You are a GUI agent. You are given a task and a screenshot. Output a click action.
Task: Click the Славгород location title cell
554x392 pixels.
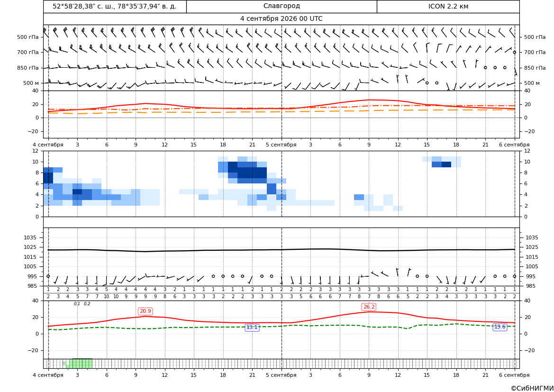pyautogui.click(x=282, y=6)
